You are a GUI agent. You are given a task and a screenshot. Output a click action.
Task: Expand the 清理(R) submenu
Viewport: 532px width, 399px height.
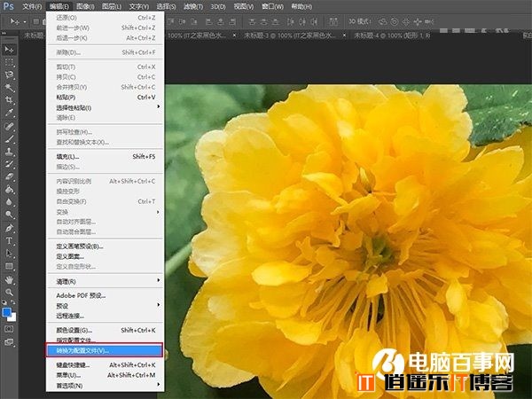106,281
